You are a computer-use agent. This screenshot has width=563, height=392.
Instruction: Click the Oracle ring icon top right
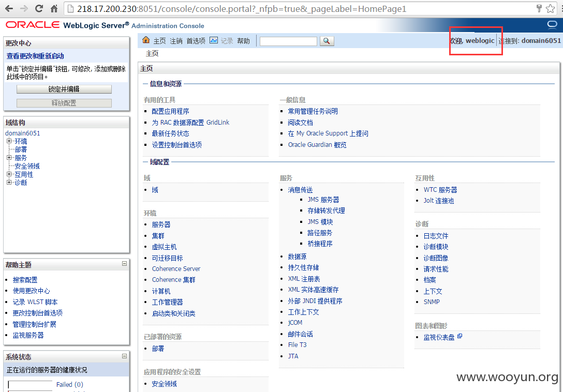(552, 24)
